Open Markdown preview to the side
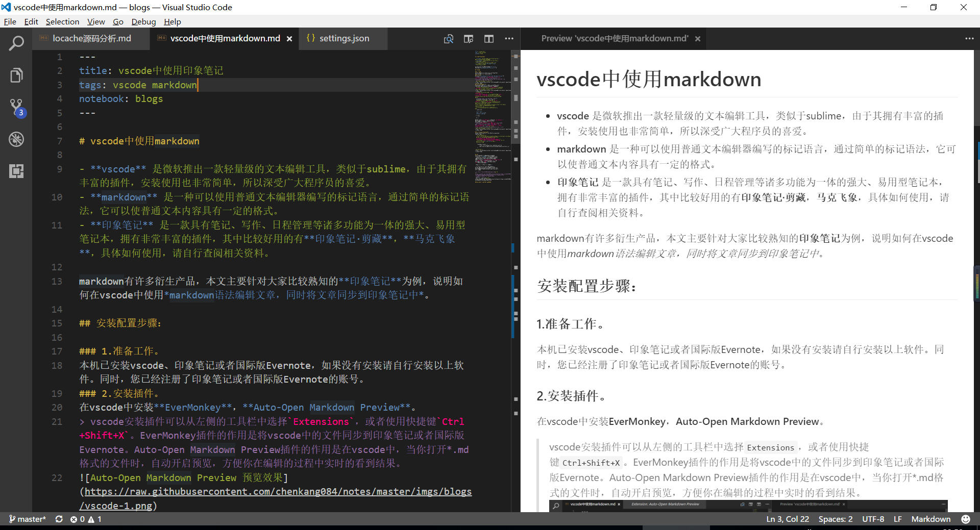Screen dimensions: 980x530 468,39
